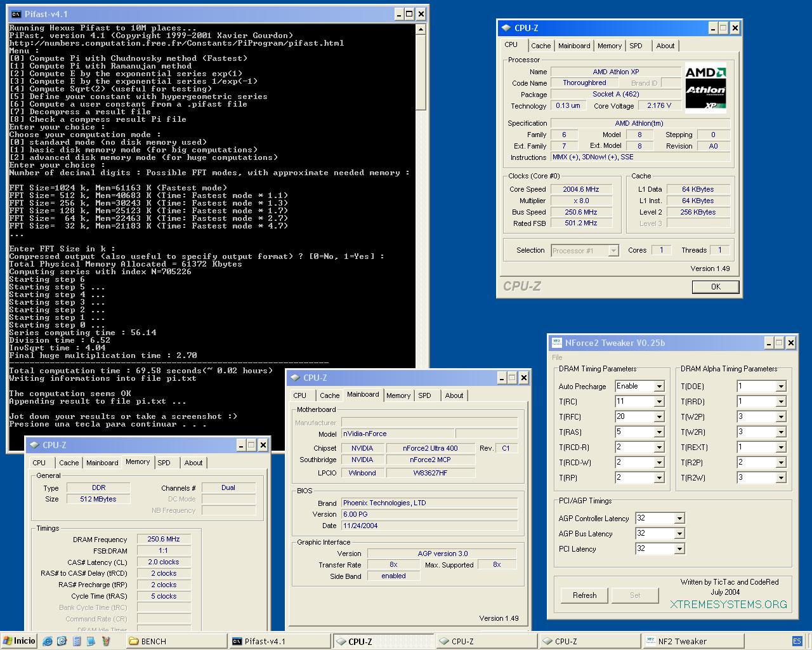This screenshot has height=650, width=812.
Task: Click the DRAM Frequency value 250.6 MHz
Action: tap(164, 539)
